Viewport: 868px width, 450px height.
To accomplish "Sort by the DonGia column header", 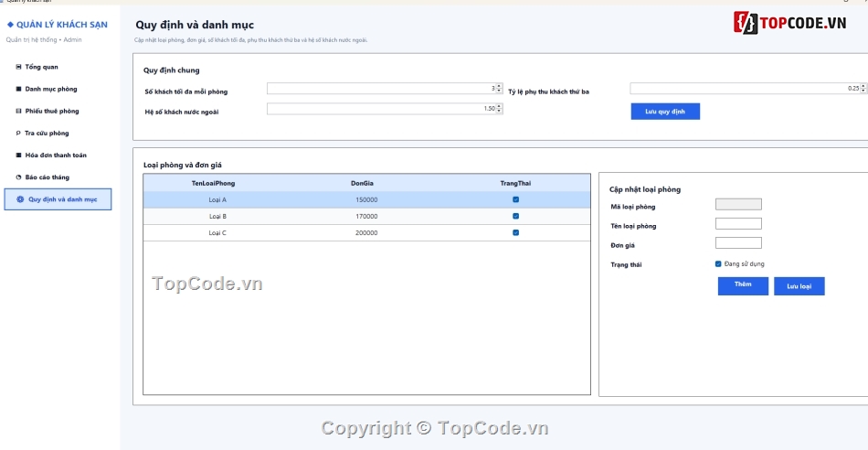I will coord(362,184).
